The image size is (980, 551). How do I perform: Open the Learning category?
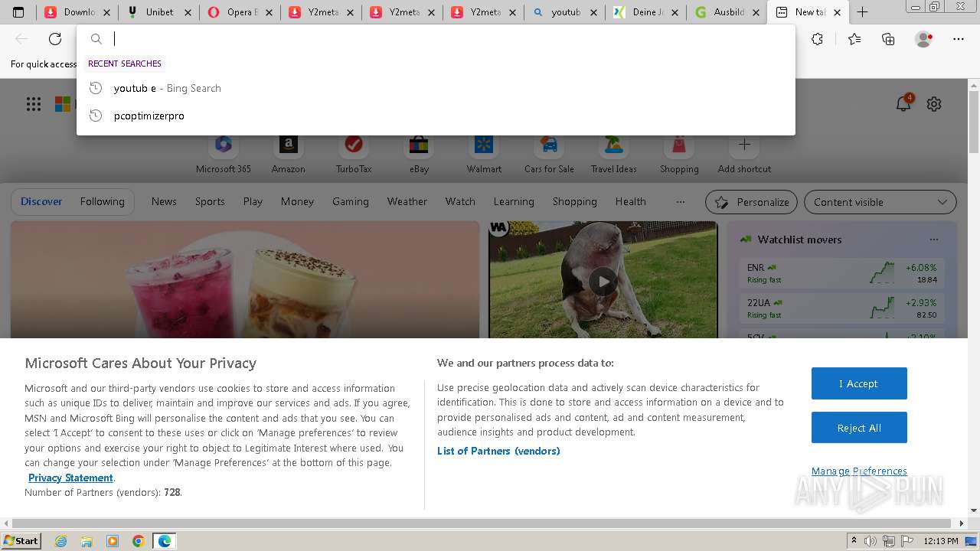(514, 202)
